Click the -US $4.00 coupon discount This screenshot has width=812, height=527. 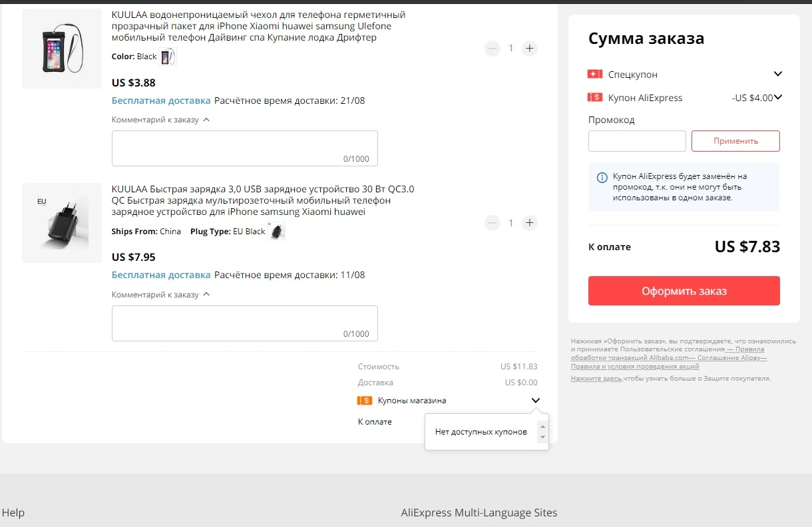click(752, 98)
